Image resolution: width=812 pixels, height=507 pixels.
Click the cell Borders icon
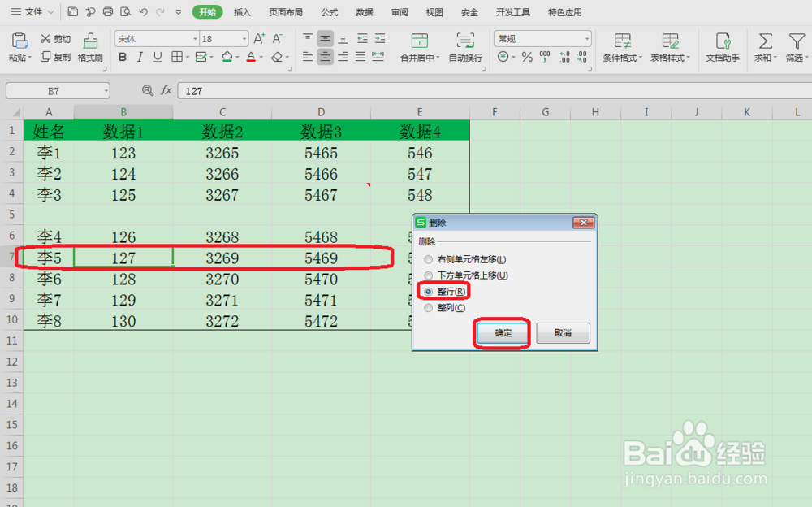click(x=176, y=57)
